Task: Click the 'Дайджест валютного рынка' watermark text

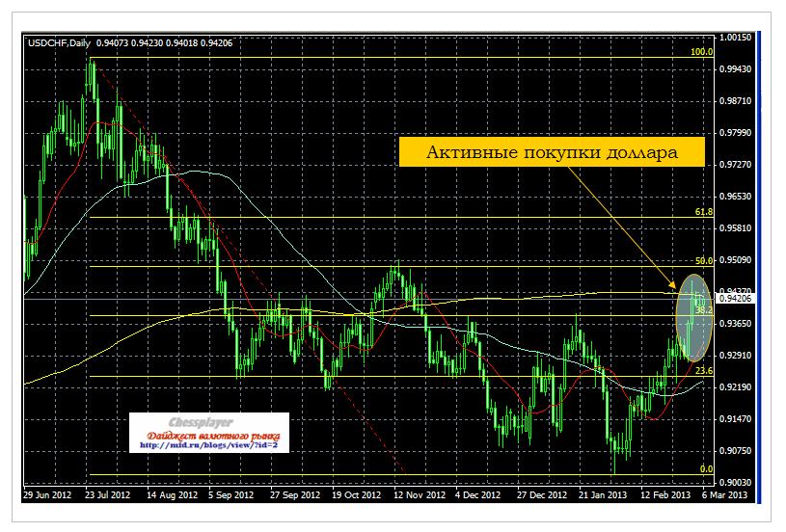Action: [208, 436]
